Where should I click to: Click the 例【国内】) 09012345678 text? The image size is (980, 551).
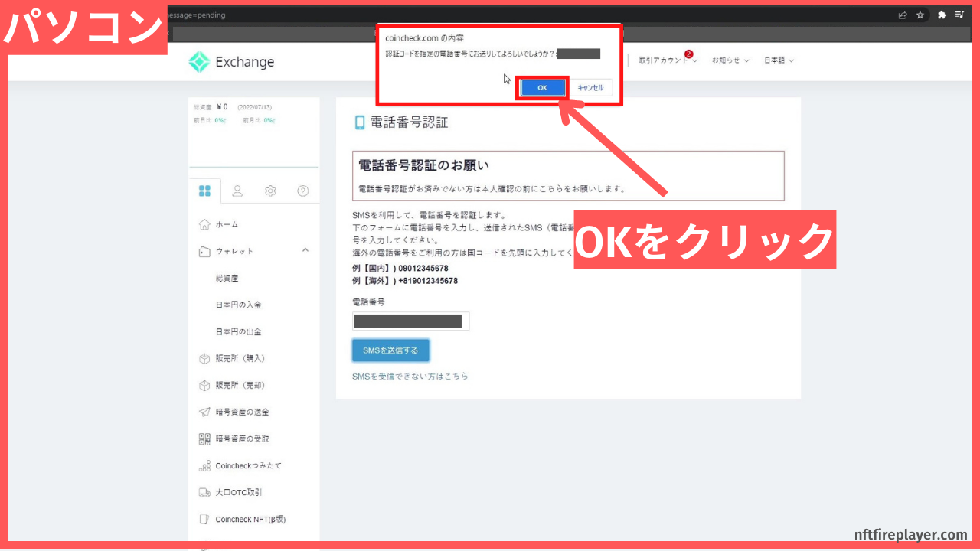pyautogui.click(x=400, y=268)
